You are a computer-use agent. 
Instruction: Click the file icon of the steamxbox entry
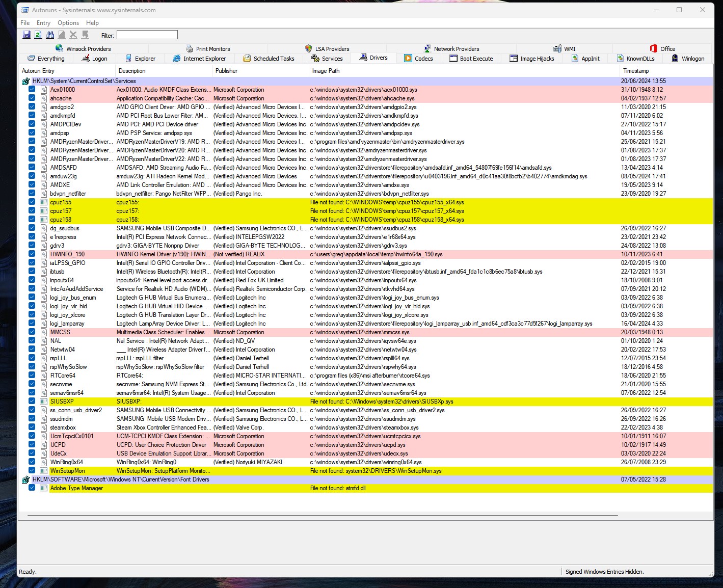click(x=44, y=427)
